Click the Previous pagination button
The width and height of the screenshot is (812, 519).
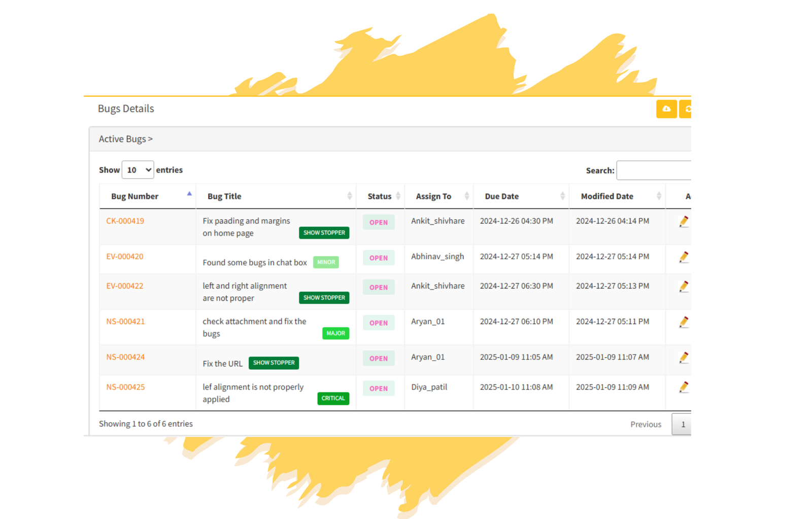coord(646,425)
